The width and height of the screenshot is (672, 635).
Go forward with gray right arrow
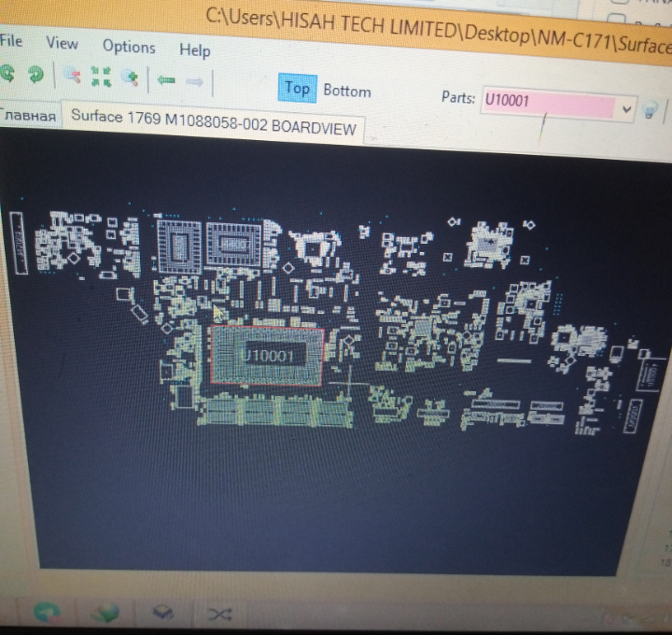point(194,81)
